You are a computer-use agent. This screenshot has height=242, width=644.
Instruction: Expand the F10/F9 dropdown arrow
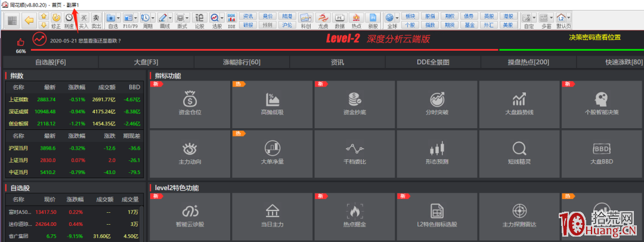click(x=135, y=18)
